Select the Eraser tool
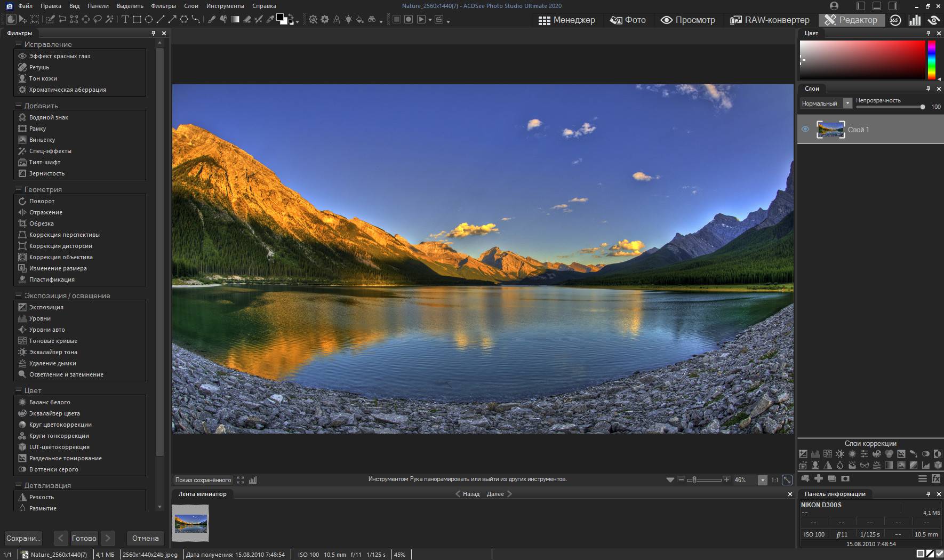The width and height of the screenshot is (944, 560). click(247, 19)
